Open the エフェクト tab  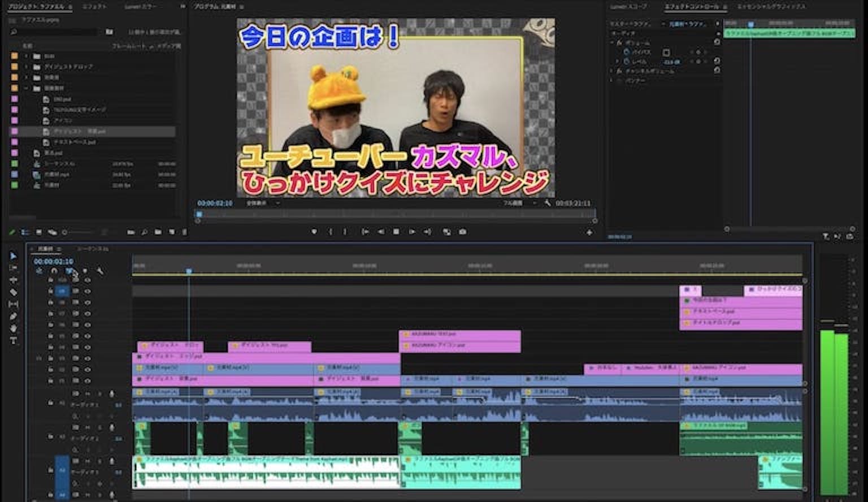tap(94, 7)
